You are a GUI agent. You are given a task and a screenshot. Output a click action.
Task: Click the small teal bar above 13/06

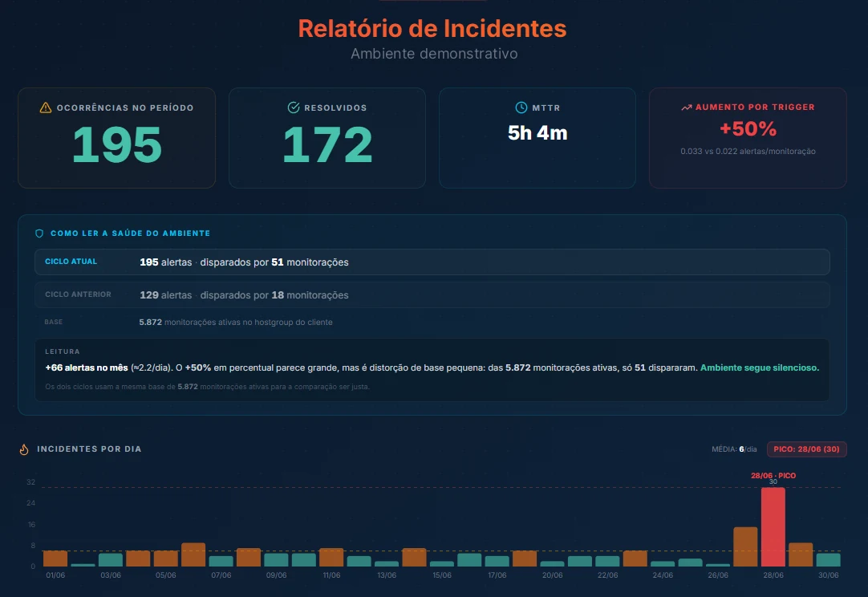coord(387,564)
